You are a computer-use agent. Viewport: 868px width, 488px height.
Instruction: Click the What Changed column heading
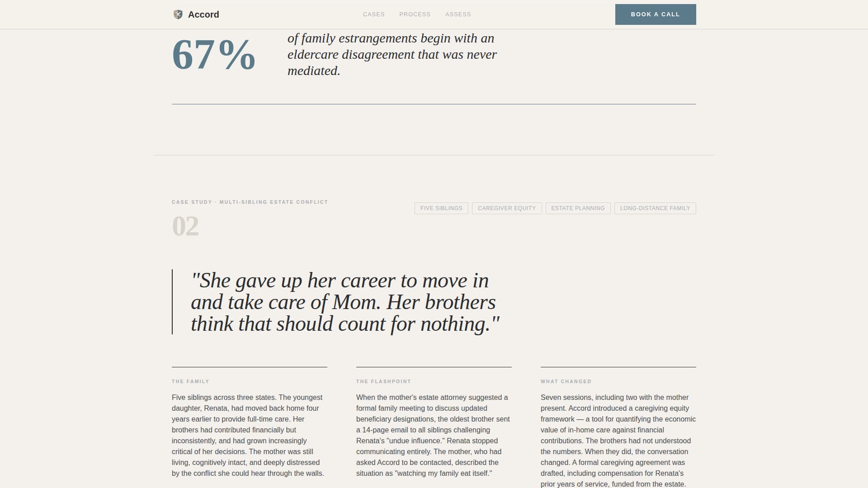tap(566, 381)
